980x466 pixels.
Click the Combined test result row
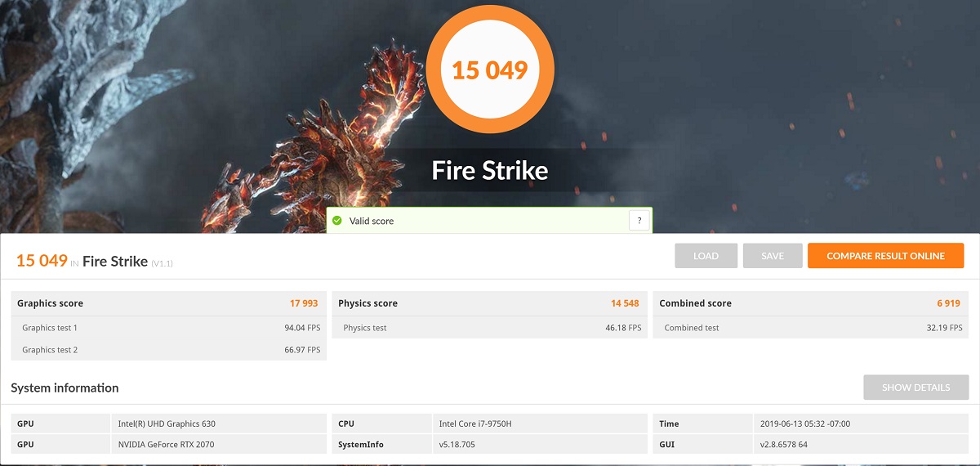pos(811,328)
